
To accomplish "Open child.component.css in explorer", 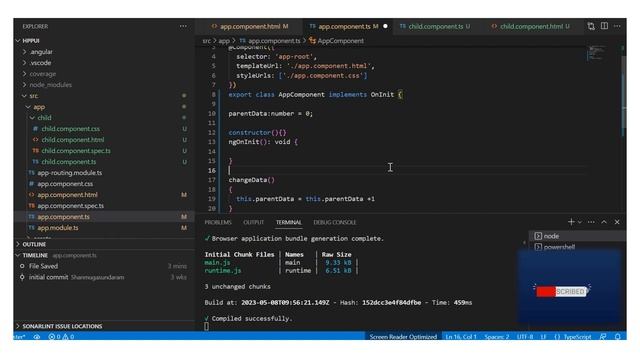I will click(71, 129).
